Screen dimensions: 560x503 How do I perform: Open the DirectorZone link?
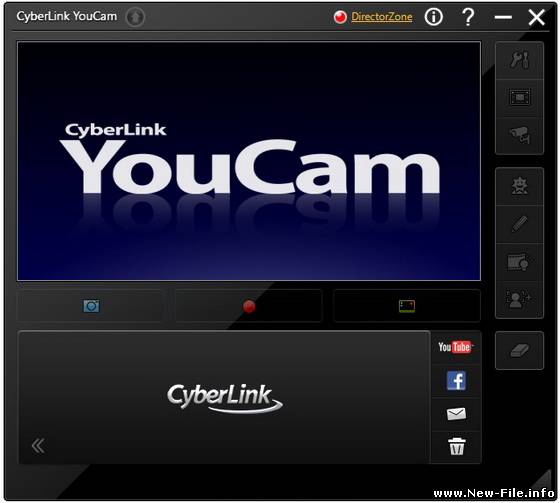[381, 16]
